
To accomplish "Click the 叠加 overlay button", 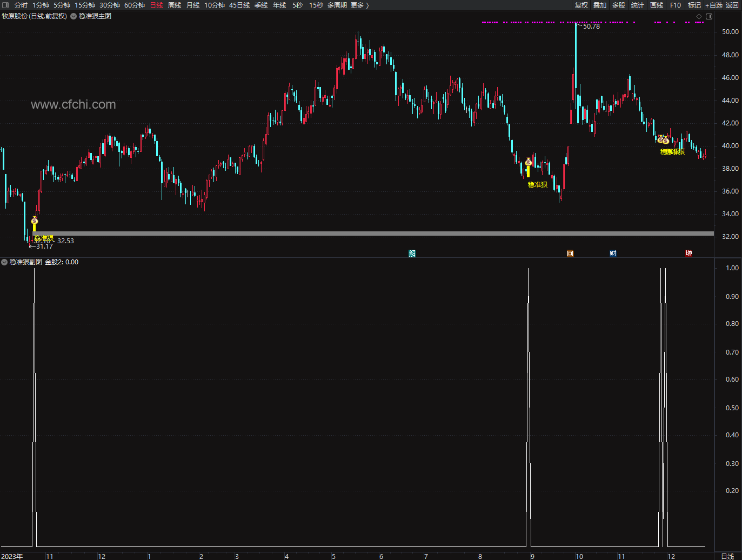I will [600, 5].
